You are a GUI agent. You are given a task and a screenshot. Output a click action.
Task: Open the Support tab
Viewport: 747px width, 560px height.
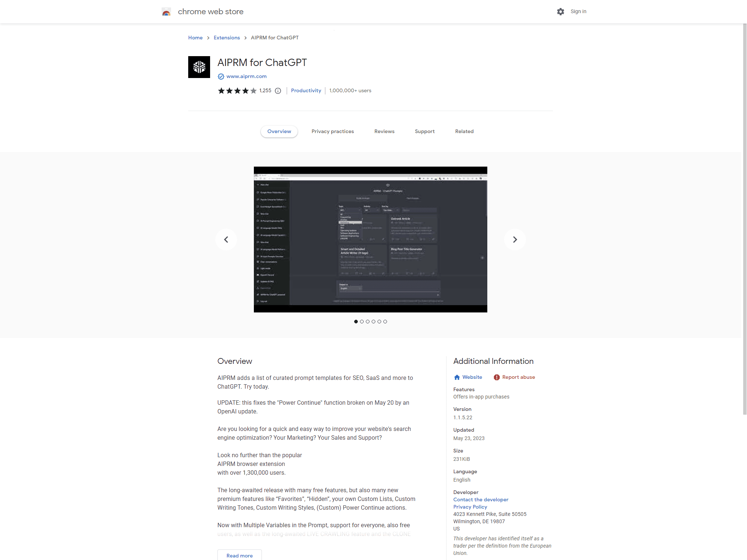425,132
